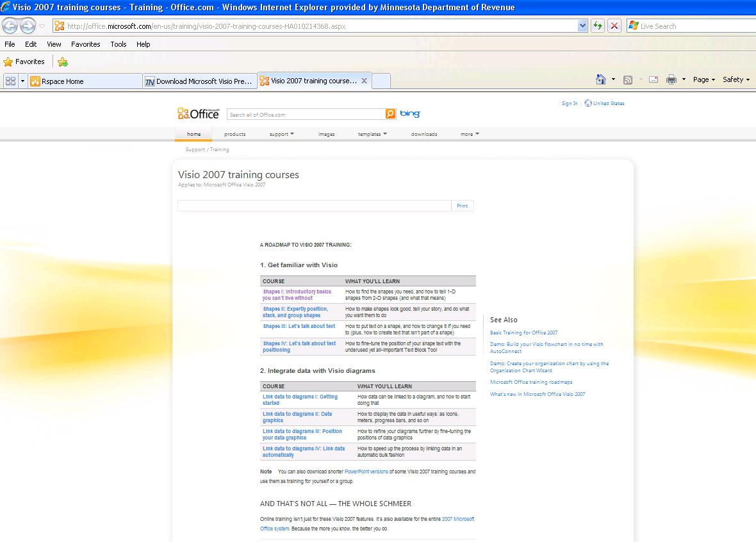Click the Refresh page icon

[x=598, y=26]
